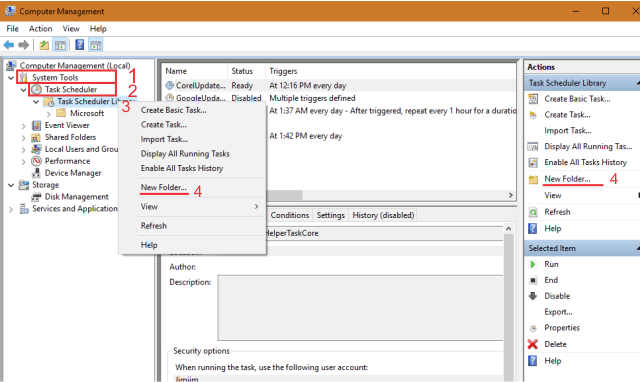
Task: Click the green Refresh icon in Actions pane
Action: [x=533, y=212]
